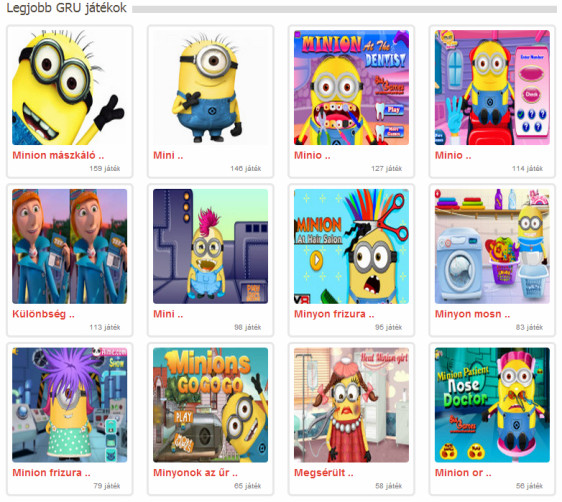Select the washing machine Minyon thumbnail
Viewport: 562px width, 502px height.
[x=492, y=246]
